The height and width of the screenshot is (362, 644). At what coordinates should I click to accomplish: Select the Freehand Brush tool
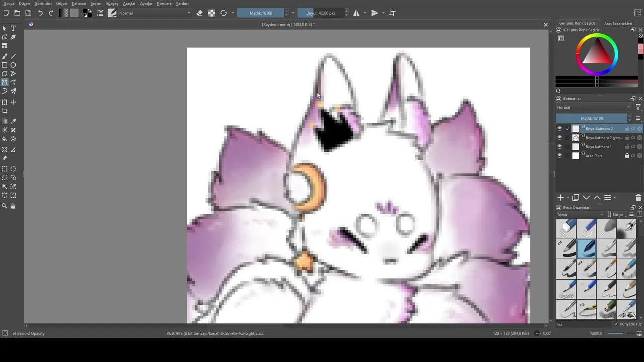[x=5, y=56]
